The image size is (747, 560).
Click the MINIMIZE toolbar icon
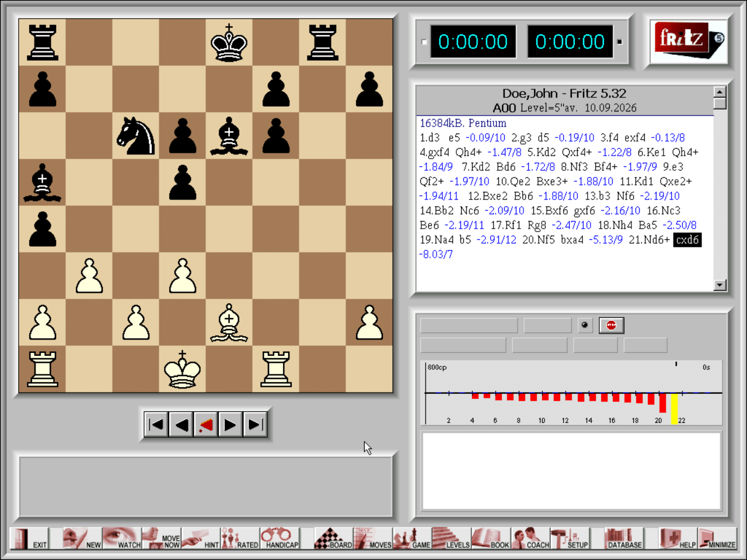tap(717, 538)
